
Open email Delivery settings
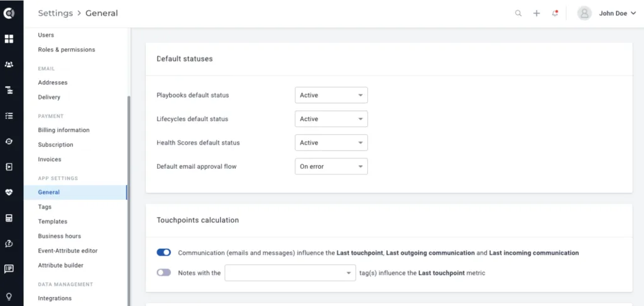point(49,97)
